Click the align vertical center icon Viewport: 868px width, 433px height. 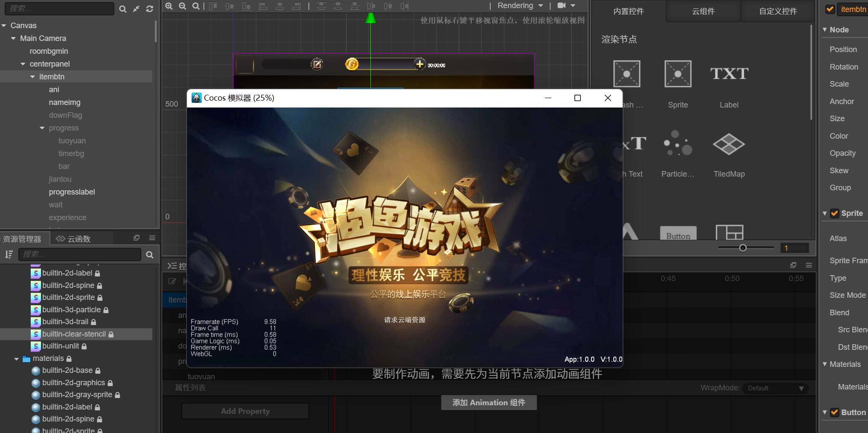pyautogui.click(x=230, y=6)
